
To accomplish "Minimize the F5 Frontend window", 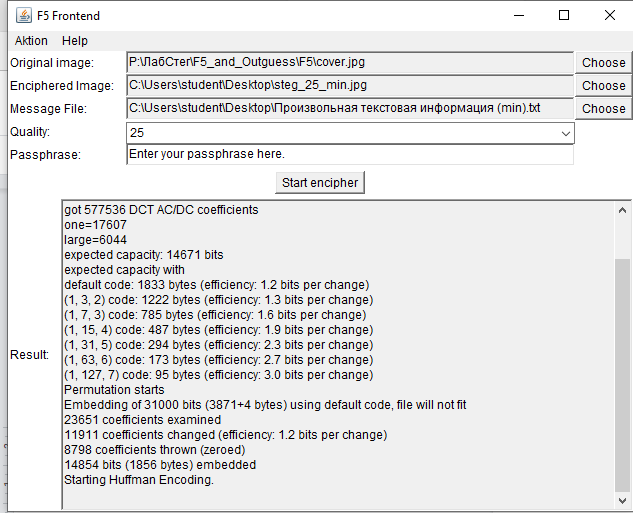I will [519, 15].
